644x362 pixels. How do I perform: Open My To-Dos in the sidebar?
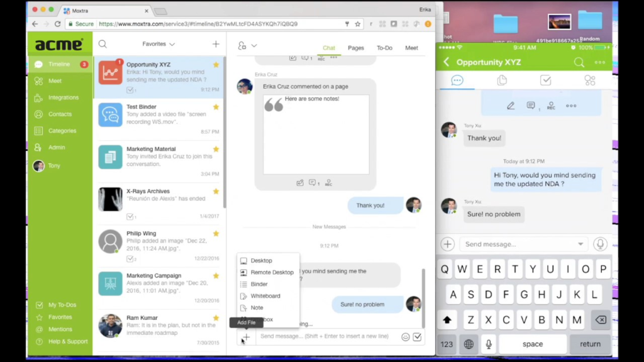click(62, 305)
